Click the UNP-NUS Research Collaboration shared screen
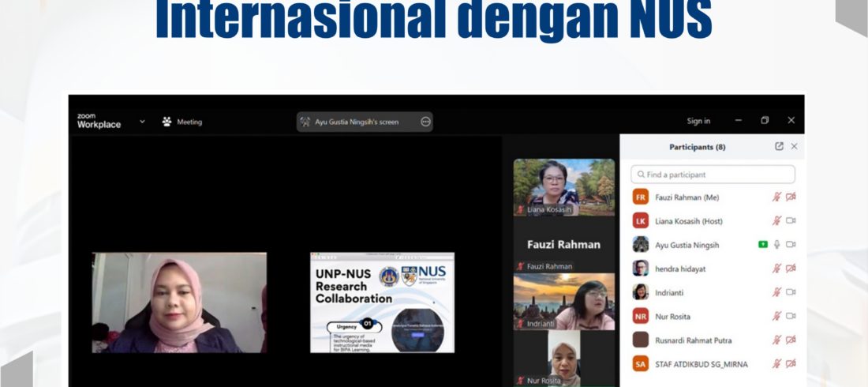 click(382, 302)
